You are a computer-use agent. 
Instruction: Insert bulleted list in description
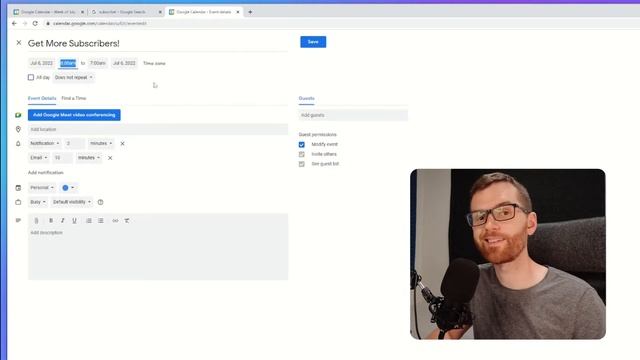coord(101,221)
